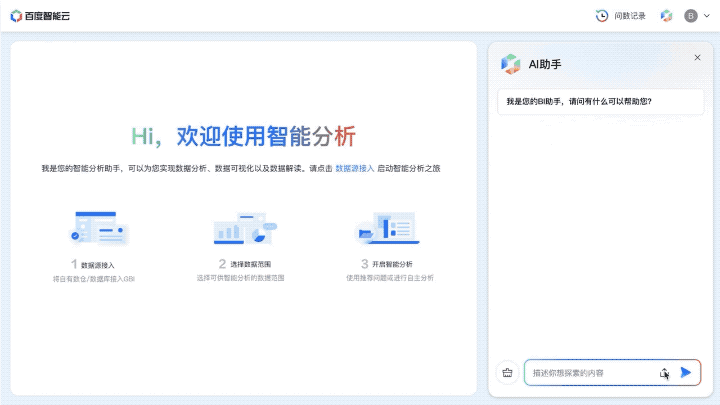Click the 数据源接入 step illustration
Screen dimensions: 720x405
coord(98,228)
